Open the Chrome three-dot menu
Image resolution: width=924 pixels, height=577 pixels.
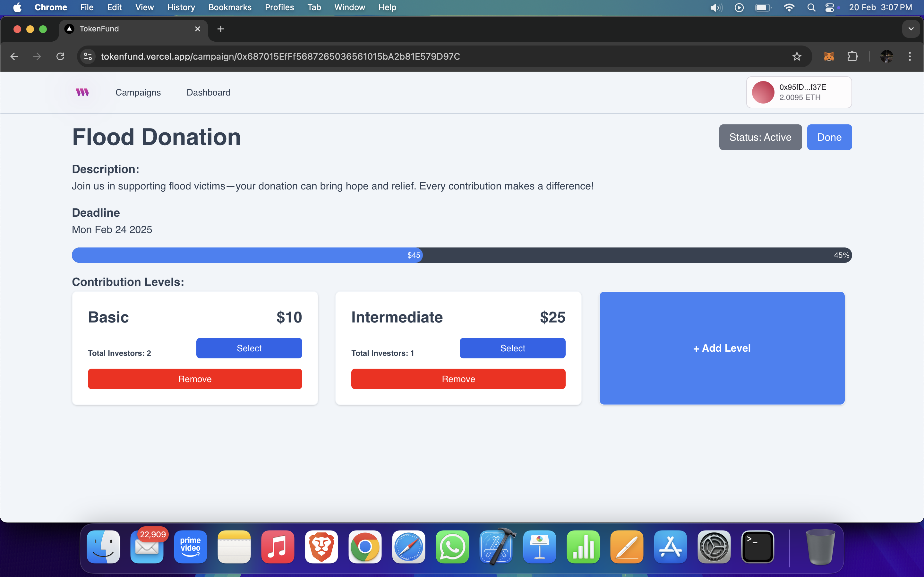910,56
